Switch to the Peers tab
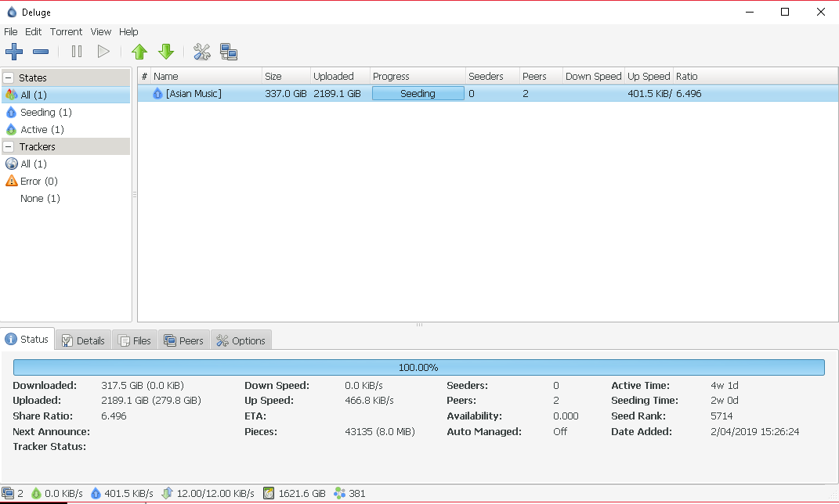 [184, 340]
